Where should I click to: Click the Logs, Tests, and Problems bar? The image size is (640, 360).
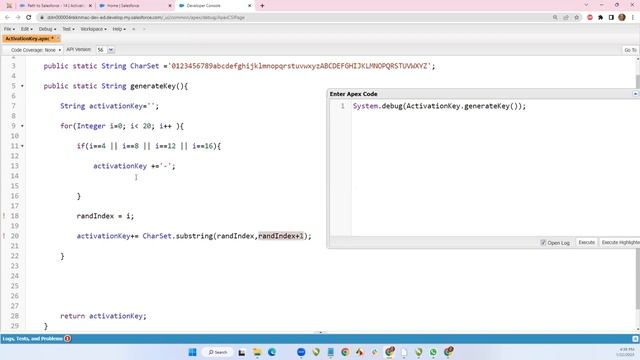[320, 339]
